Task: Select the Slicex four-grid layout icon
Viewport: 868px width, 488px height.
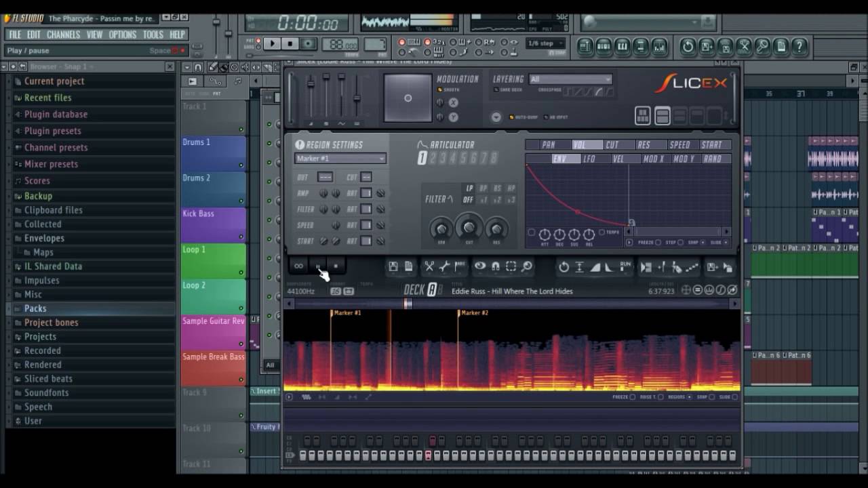Action: (643, 116)
